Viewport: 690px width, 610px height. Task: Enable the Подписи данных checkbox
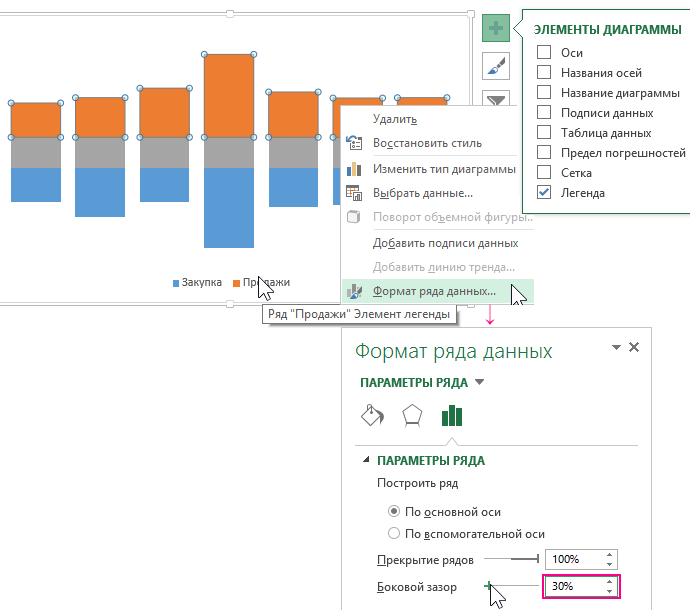544,113
